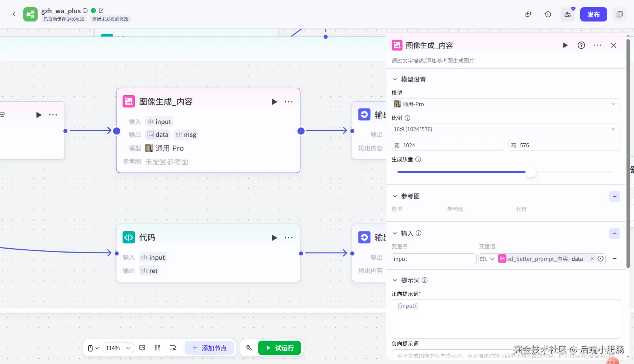Open more options in the side panel header
634x364 pixels.
[597, 45]
